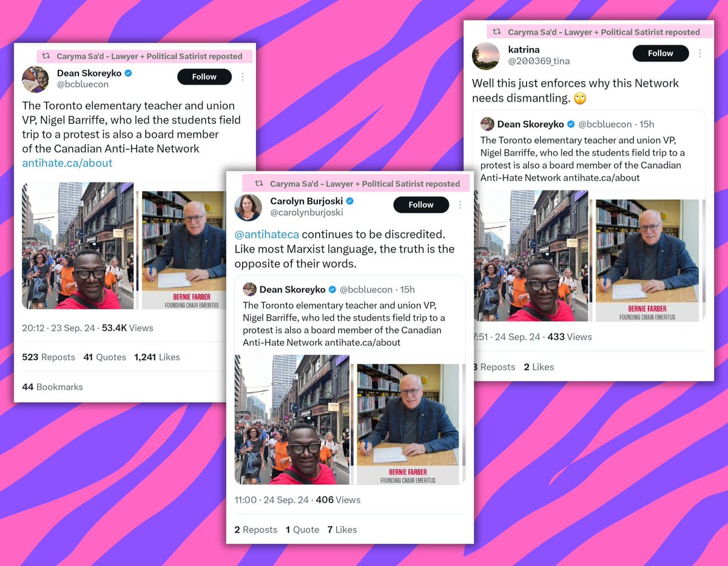Screen dimensions: 728x566
Task: Open Bernie Farber photo in Dean's tweet
Action: [x=182, y=250]
